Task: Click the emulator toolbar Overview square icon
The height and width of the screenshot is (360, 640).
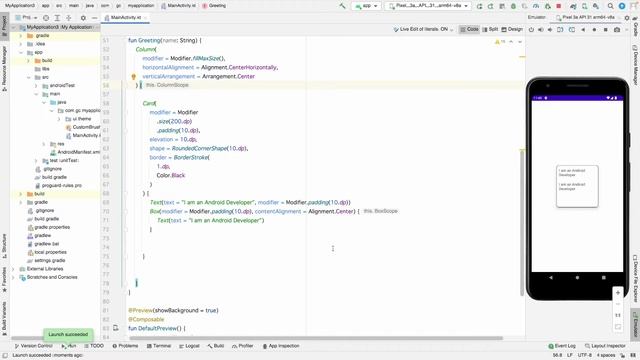Action: tap(606, 30)
